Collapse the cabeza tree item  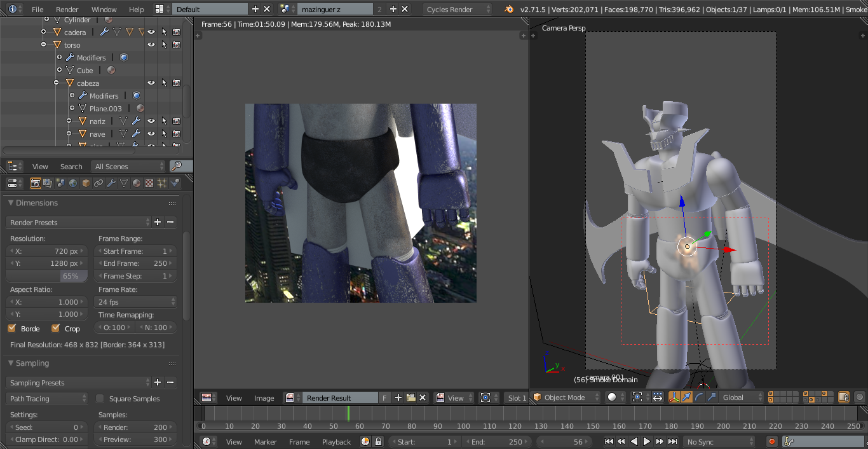[x=57, y=83]
